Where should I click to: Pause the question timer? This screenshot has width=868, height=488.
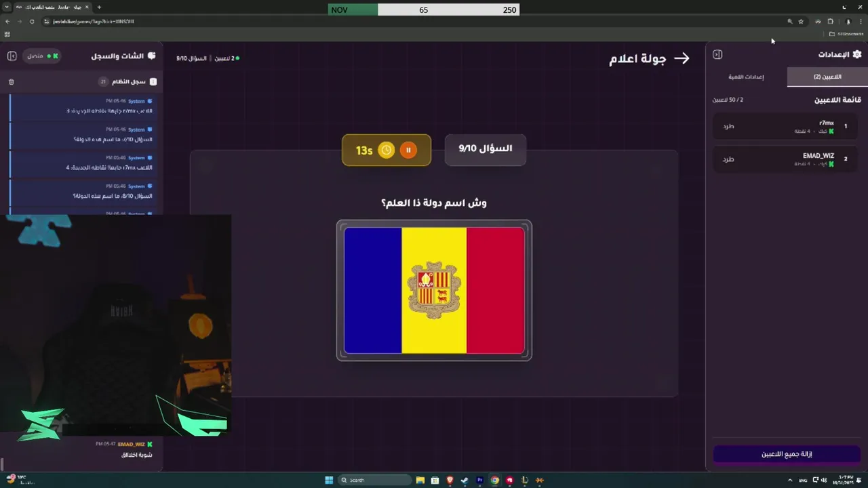(x=408, y=150)
